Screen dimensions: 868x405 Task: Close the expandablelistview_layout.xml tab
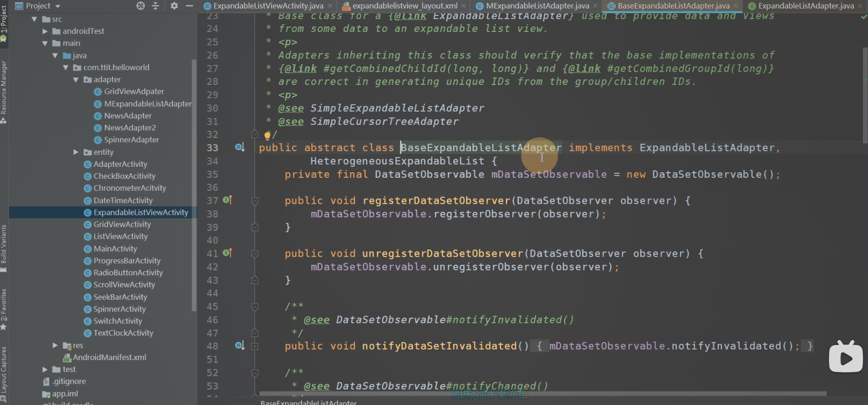coord(463,6)
